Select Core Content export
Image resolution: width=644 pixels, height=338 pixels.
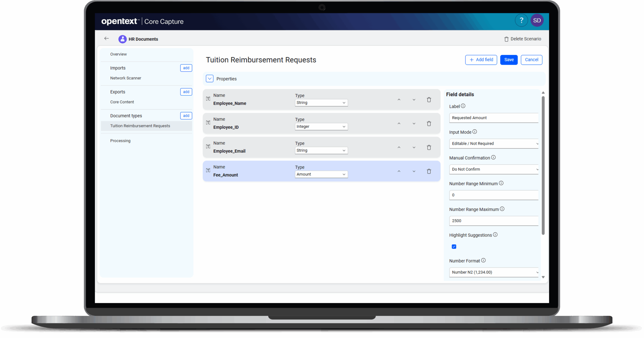pyautogui.click(x=122, y=102)
